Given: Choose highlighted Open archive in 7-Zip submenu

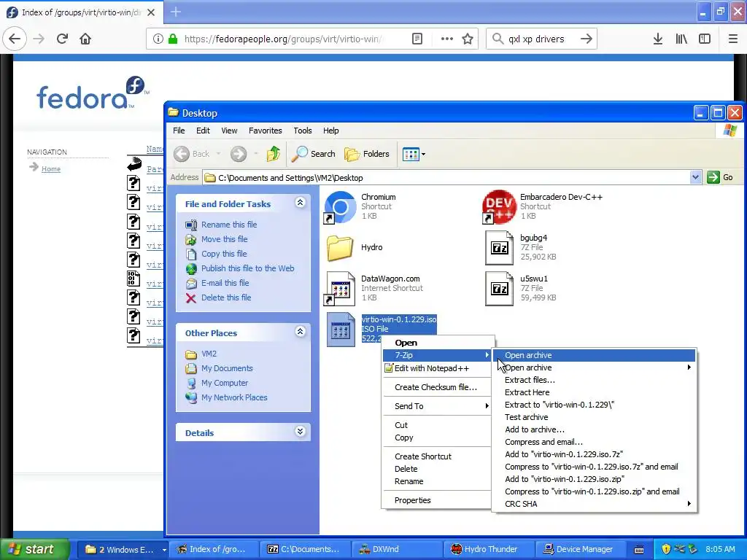Looking at the screenshot, I should click(x=594, y=355).
